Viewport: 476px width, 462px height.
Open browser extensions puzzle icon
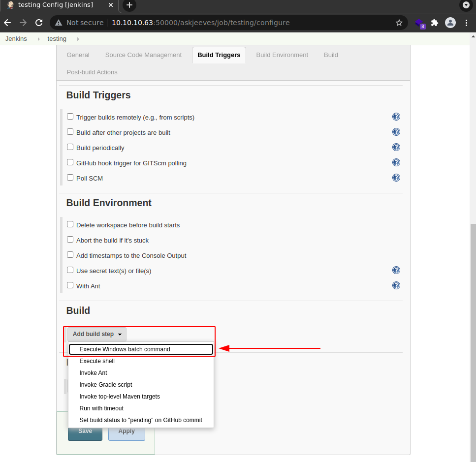pyautogui.click(x=434, y=23)
